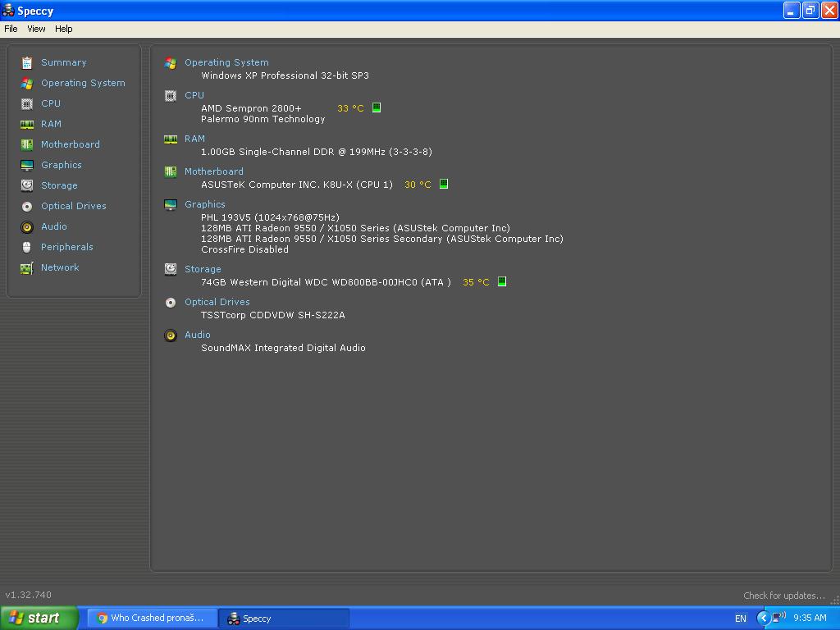Screen dimensions: 840x630
Task: Click green temperature indicator next to 35 °C
Action: tap(502, 281)
